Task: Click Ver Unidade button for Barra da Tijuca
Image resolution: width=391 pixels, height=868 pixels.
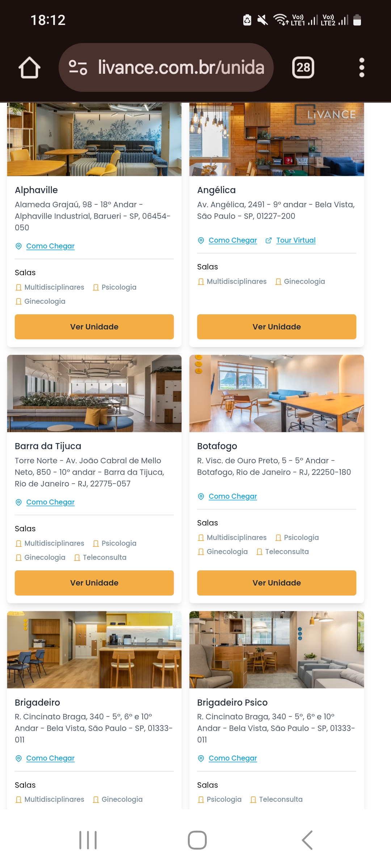Action: pyautogui.click(x=94, y=583)
